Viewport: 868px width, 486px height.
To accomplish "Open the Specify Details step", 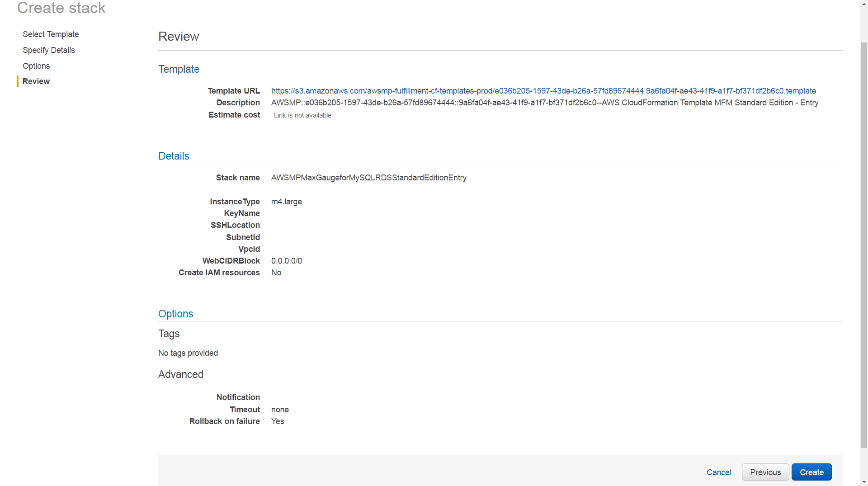I will (x=49, y=50).
